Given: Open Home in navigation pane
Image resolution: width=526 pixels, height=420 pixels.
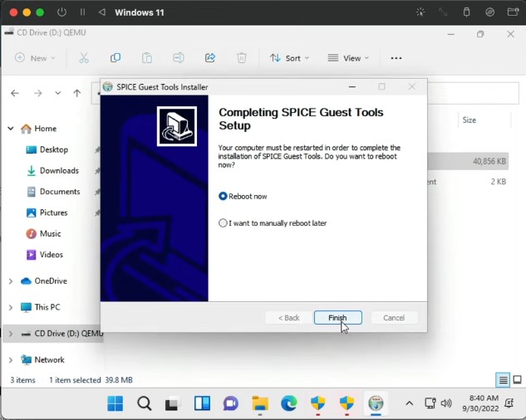Looking at the screenshot, I should tap(38, 129).
